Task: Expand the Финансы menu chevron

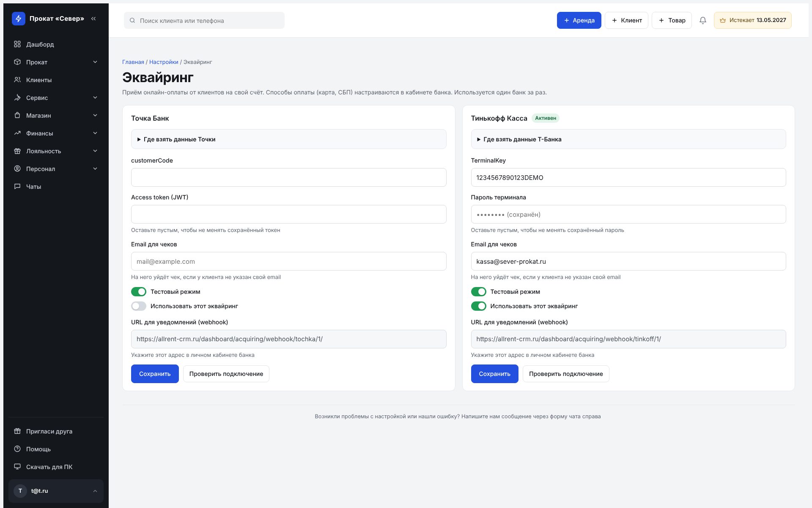Action: tap(95, 133)
